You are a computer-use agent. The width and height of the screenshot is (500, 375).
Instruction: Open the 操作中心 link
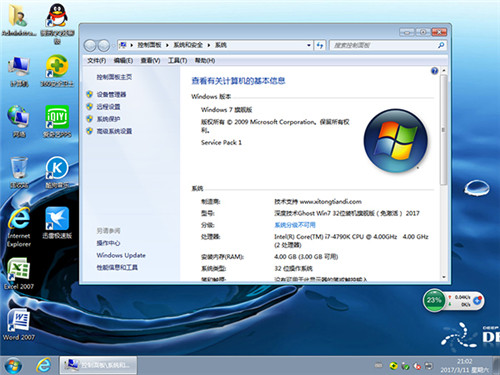(108, 243)
